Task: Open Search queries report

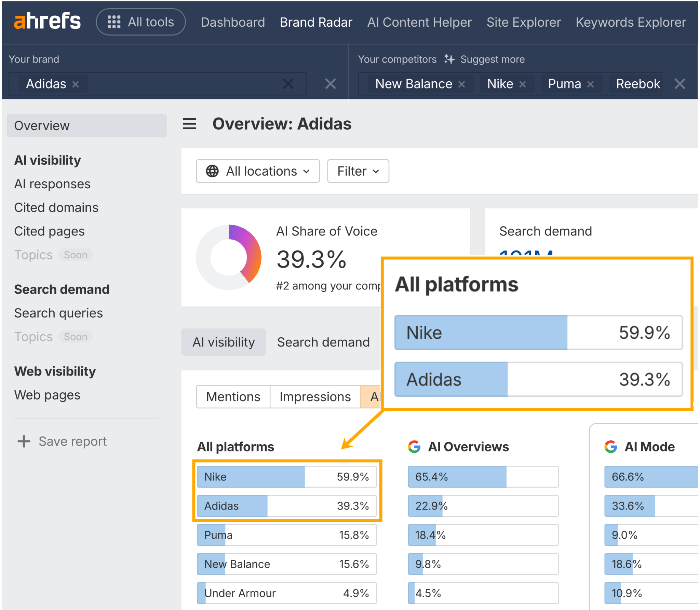Action: click(x=58, y=313)
